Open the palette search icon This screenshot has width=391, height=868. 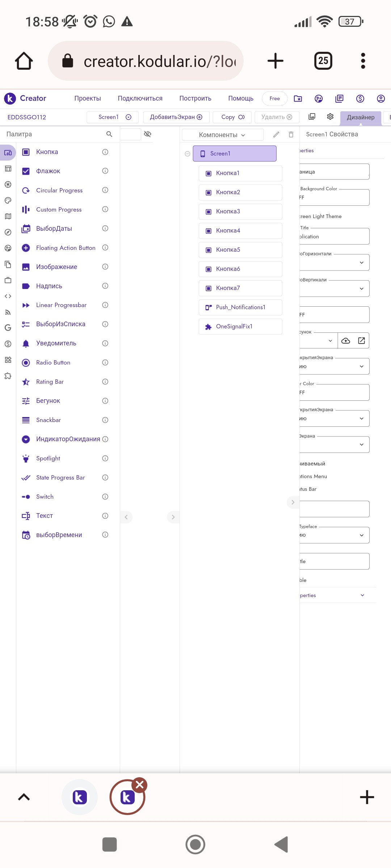(x=109, y=134)
